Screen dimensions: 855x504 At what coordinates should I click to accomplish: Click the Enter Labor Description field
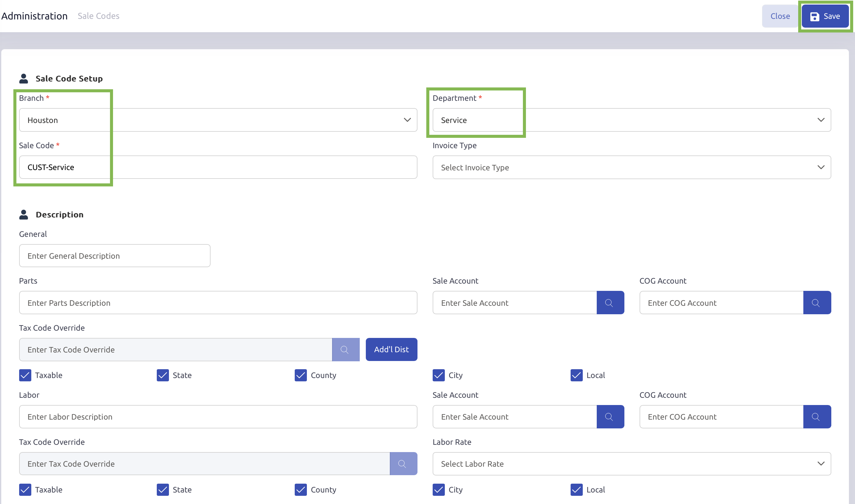coord(218,417)
